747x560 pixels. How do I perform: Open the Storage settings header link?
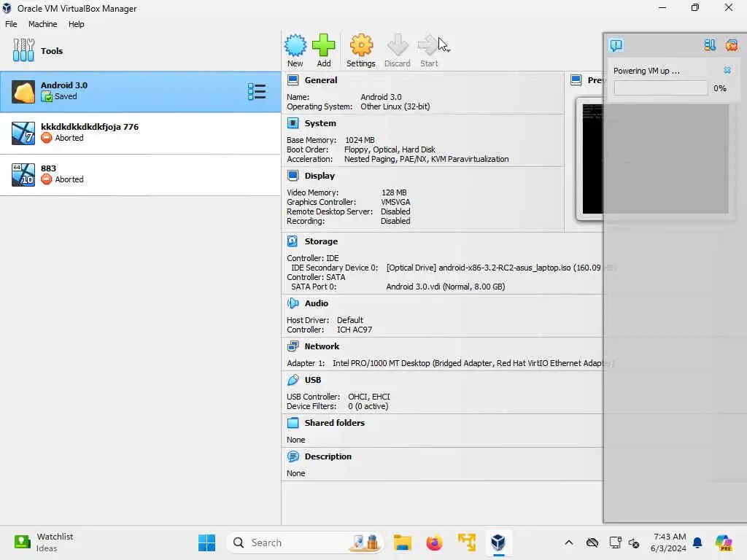click(321, 241)
